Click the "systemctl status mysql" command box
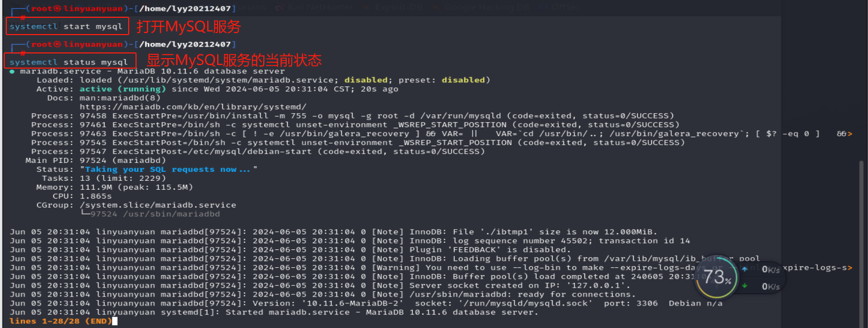The height and width of the screenshot is (328, 868). click(x=70, y=61)
